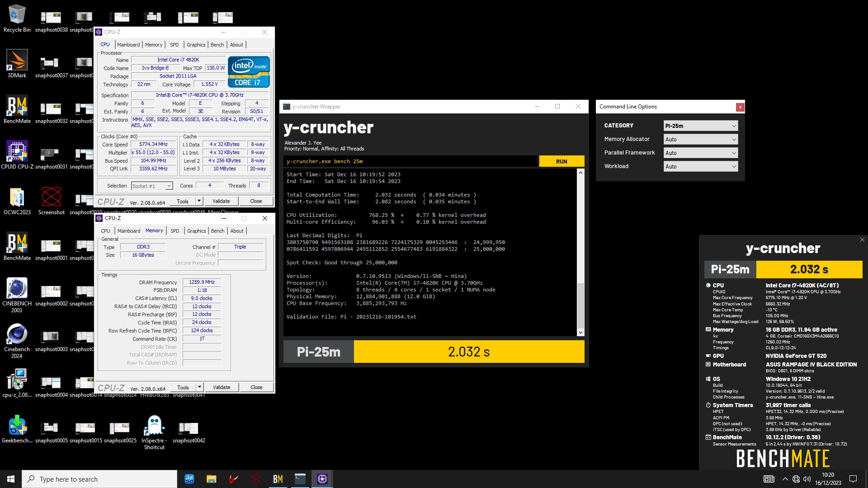Click the Pi-25m 2.032 s result bar
Viewport: 868px width, 488px height.
434,352
